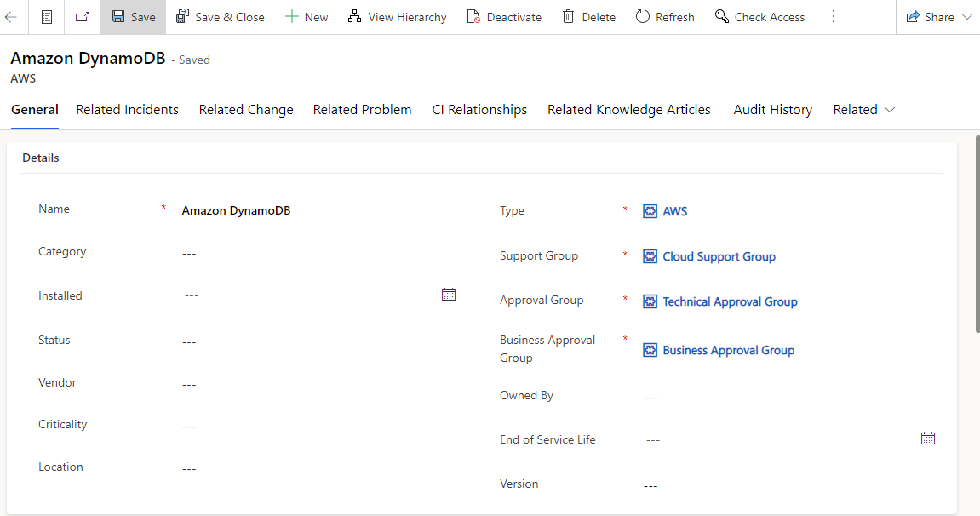Switch to the General tab

pyautogui.click(x=35, y=110)
